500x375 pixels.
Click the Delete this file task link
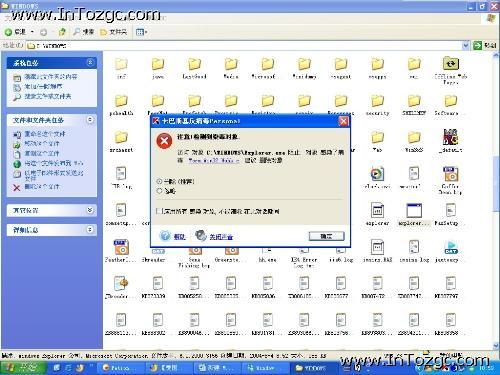[42, 187]
